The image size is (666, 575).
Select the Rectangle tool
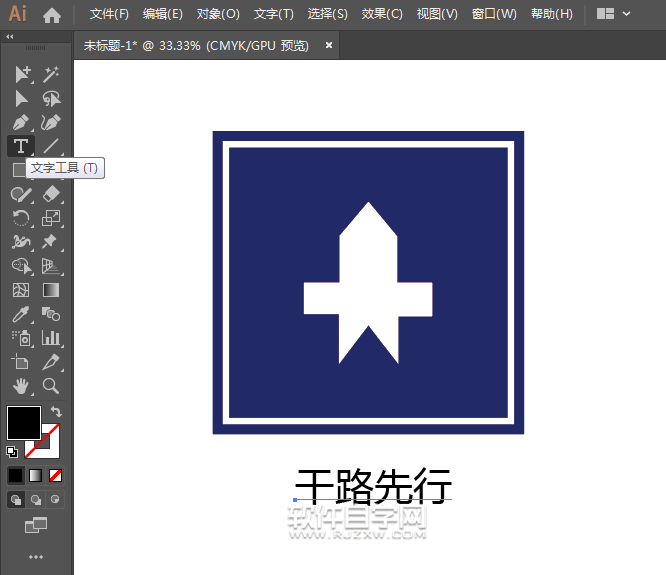point(18,170)
